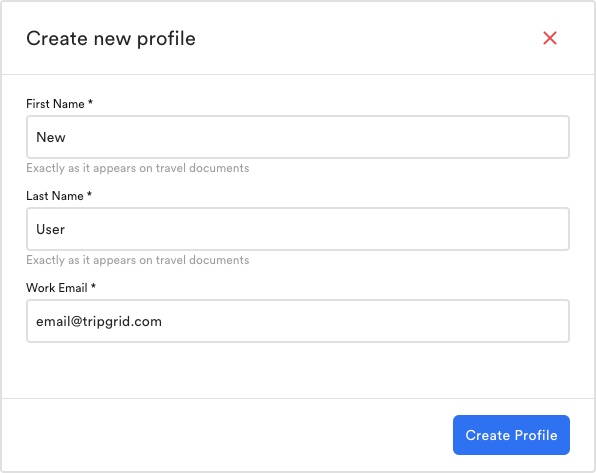Click the text 'New' in First Name

[x=51, y=137]
